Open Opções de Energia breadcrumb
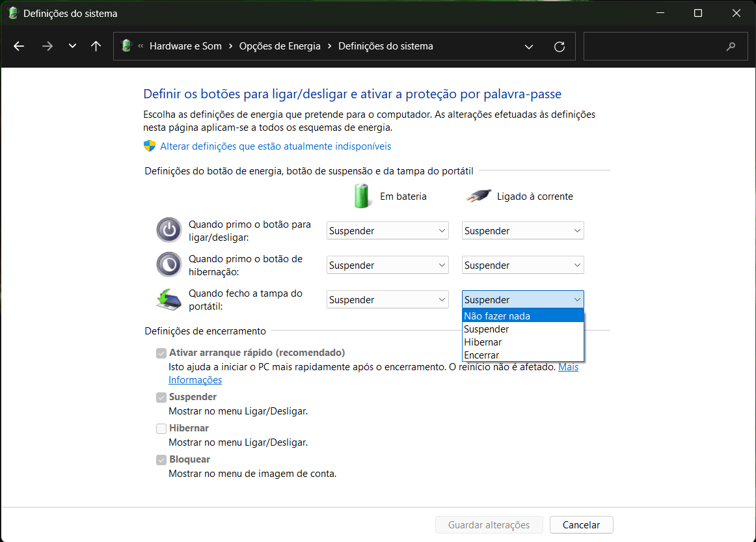Image resolution: width=756 pixels, height=542 pixels. click(x=280, y=46)
